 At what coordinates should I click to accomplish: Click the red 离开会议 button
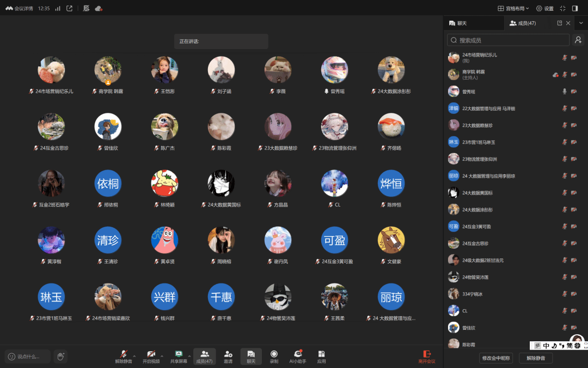[427, 356]
